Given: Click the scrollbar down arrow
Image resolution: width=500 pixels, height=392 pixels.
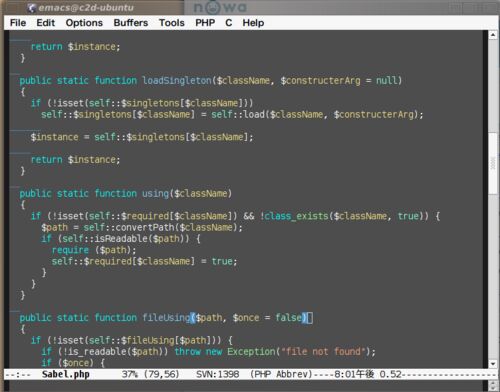Looking at the screenshot, I should [493, 363].
